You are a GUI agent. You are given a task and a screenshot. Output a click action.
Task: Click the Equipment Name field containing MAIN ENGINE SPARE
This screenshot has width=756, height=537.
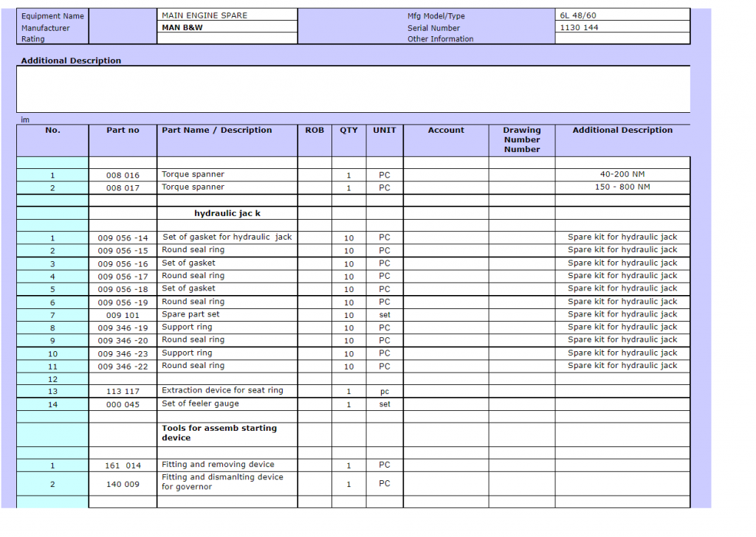click(227, 15)
